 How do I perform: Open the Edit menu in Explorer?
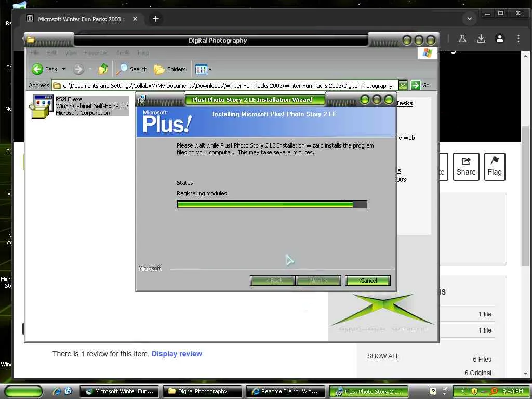click(52, 53)
